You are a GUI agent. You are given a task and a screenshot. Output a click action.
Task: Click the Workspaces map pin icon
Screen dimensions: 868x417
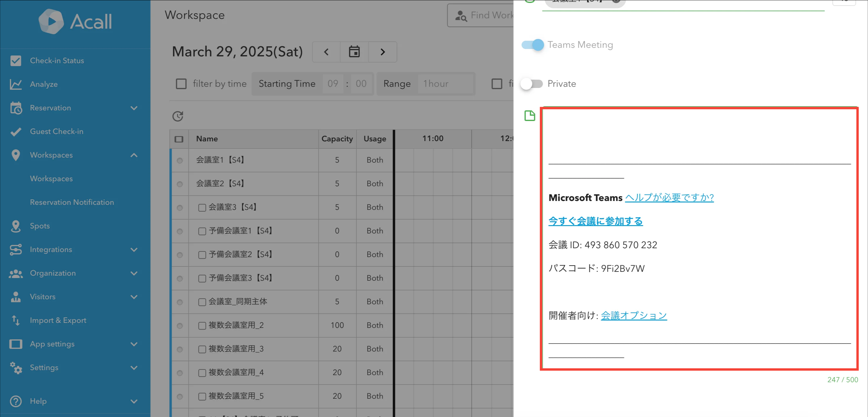(15, 155)
